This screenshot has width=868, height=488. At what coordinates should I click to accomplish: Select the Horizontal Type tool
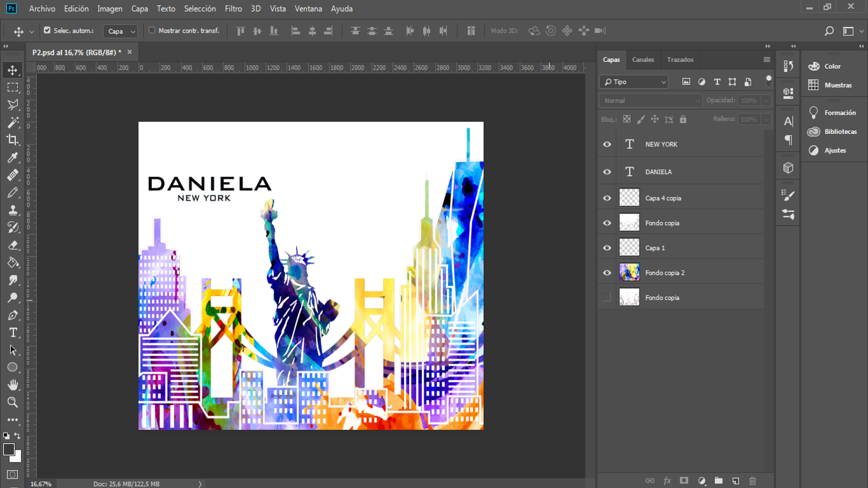[13, 332]
